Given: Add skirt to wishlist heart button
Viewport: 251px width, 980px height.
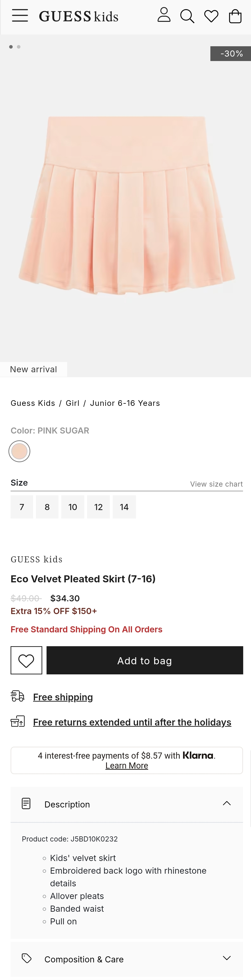Looking at the screenshot, I should 26,660.
